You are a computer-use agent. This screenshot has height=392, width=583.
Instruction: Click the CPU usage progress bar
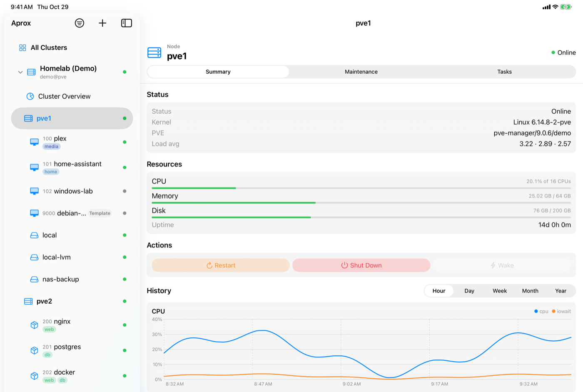click(x=361, y=188)
